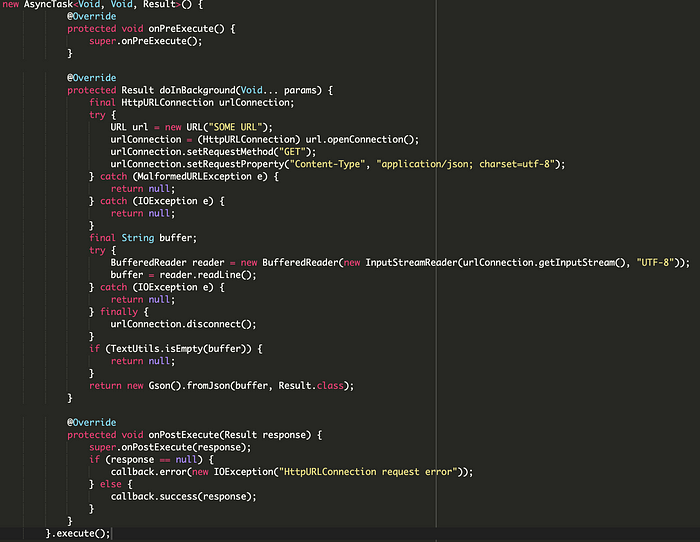
Task: Click the 'Void... params' parameter
Action: [279, 90]
